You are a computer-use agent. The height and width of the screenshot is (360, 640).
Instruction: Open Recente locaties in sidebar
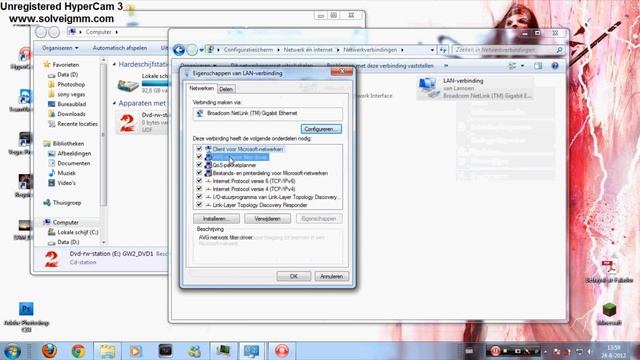pos(78,124)
